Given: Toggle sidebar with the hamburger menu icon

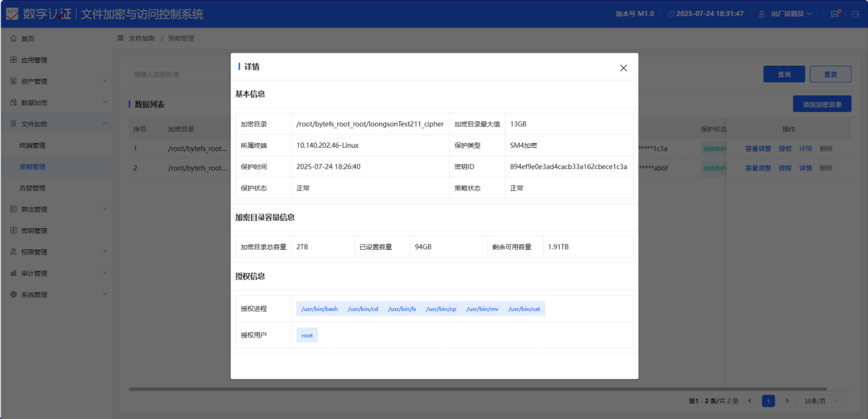Looking at the screenshot, I should pyautogui.click(x=121, y=38).
